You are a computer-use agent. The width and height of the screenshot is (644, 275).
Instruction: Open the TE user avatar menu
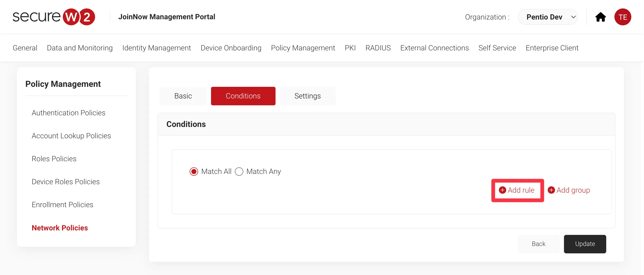[623, 17]
